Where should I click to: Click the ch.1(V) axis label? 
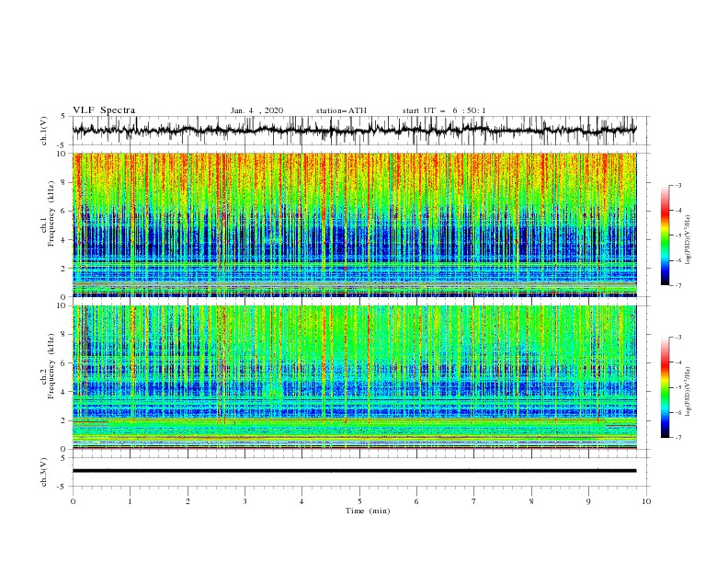(x=44, y=131)
